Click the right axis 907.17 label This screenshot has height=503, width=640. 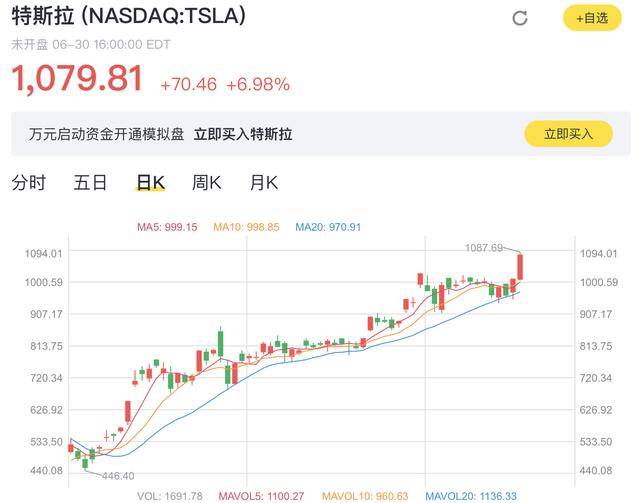(596, 314)
